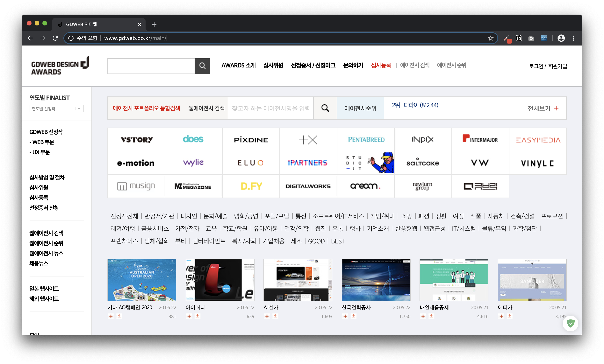Open 문의하기 menu item
604x364 pixels.
point(353,65)
